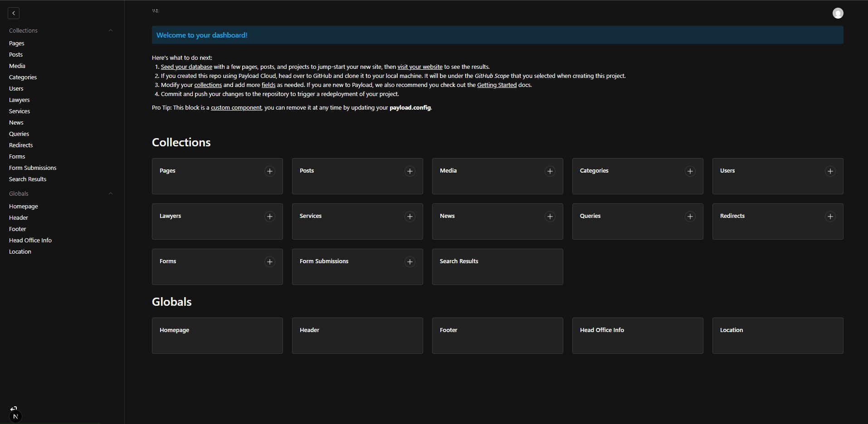Open the Search Results collection card
This screenshot has height=424, width=868.
497,267
